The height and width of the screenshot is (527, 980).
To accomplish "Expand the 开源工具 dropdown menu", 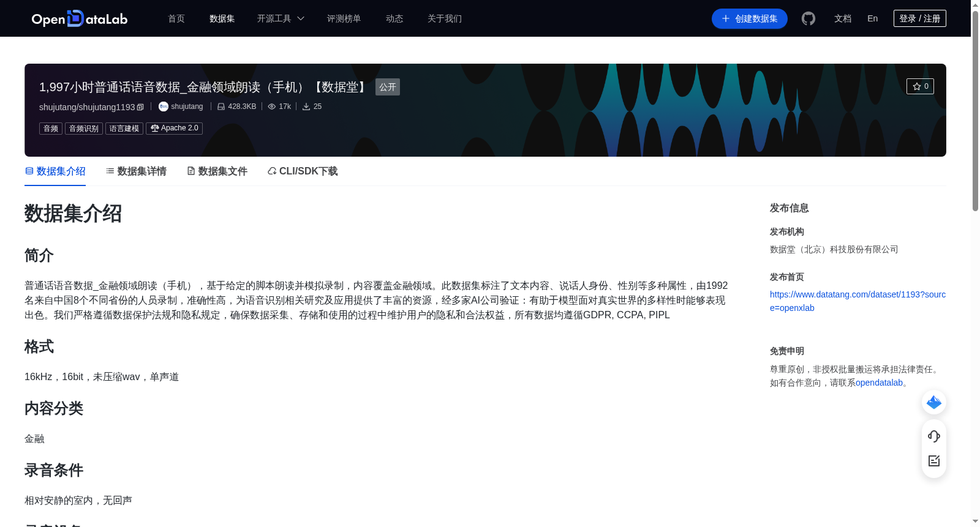I will (x=281, y=19).
